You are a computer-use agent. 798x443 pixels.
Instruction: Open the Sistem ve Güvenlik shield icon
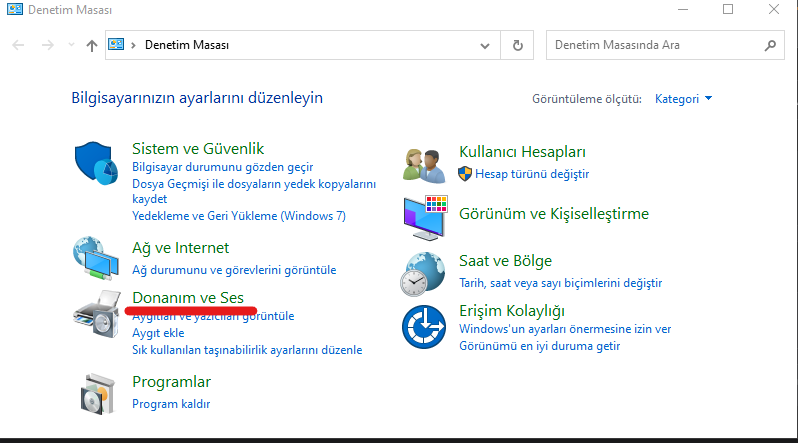coord(96,163)
